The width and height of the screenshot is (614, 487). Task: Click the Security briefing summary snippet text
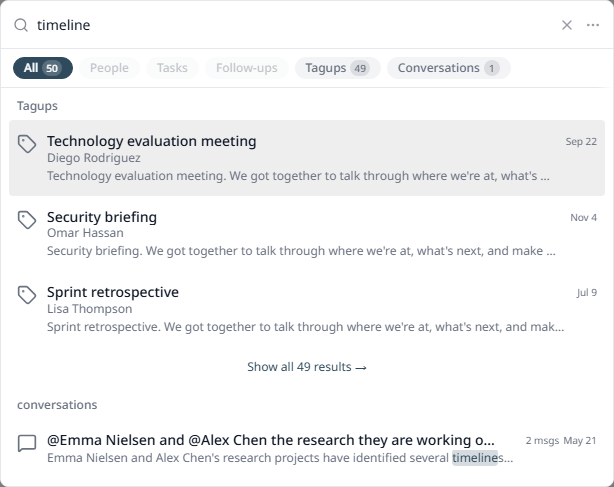coord(301,251)
